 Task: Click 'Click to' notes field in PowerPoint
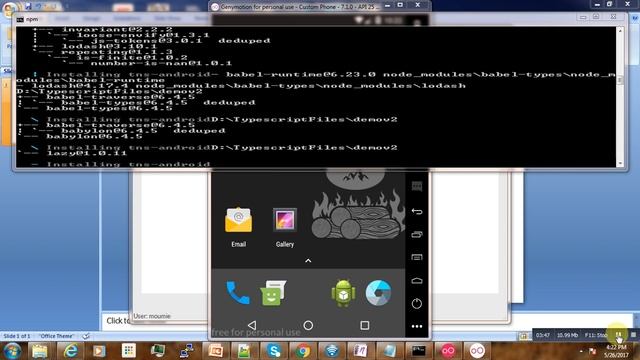click(118, 321)
